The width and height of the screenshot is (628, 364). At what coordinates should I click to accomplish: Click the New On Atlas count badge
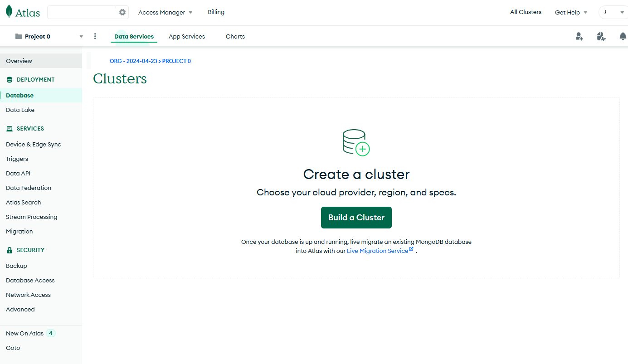click(x=51, y=333)
